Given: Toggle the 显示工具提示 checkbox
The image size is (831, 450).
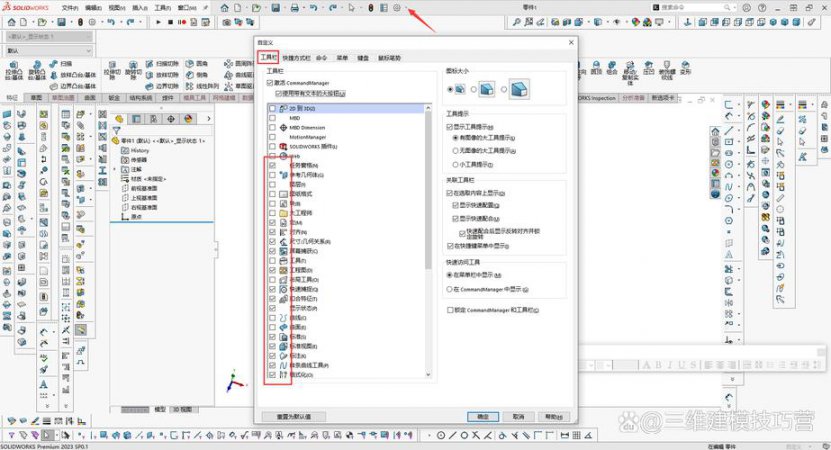Looking at the screenshot, I should [x=449, y=127].
